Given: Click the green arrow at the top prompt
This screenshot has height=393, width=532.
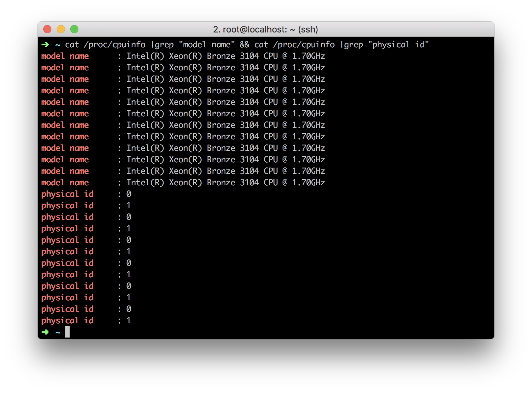Looking at the screenshot, I should [x=45, y=45].
